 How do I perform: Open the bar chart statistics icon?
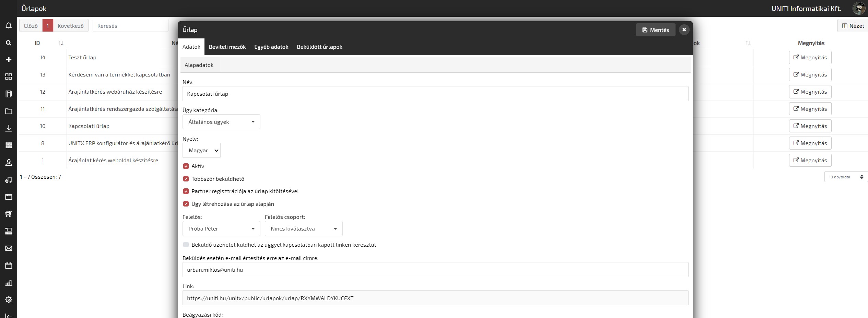[x=9, y=283]
